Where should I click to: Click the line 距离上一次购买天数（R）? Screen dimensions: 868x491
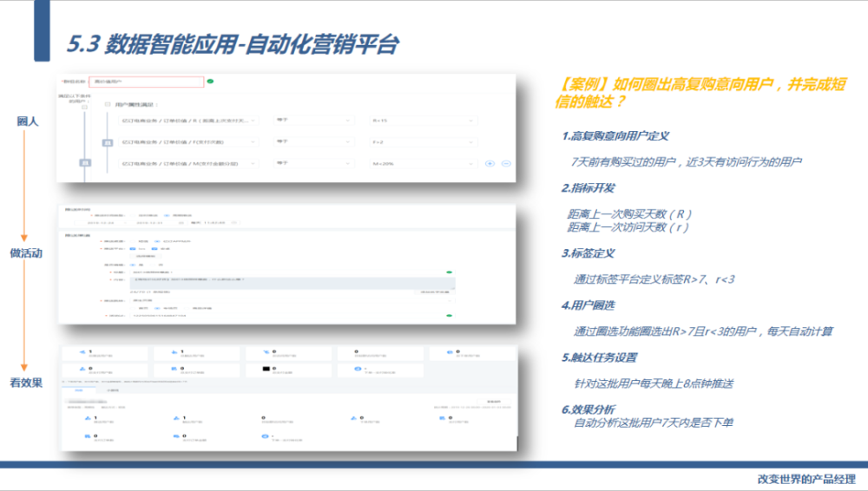(629, 213)
